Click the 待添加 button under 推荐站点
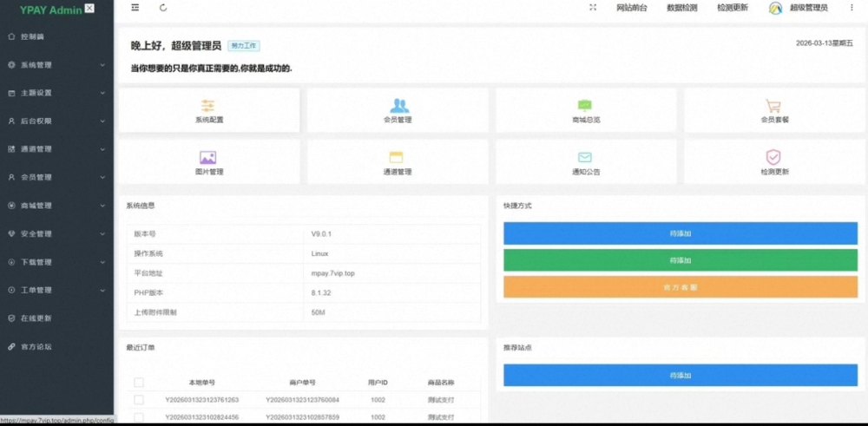 click(x=681, y=375)
